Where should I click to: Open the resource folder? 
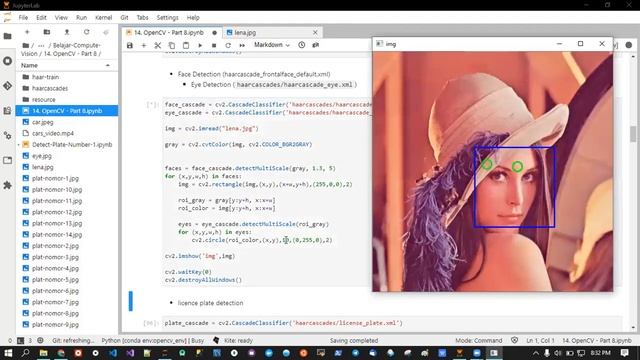coord(67,100)
